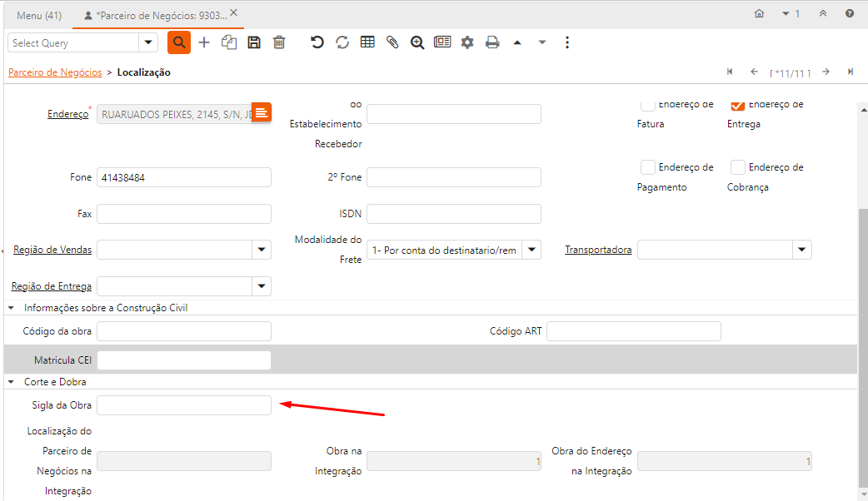Click the print icon in toolbar
Image resolution: width=868 pixels, height=501 pixels.
(492, 42)
